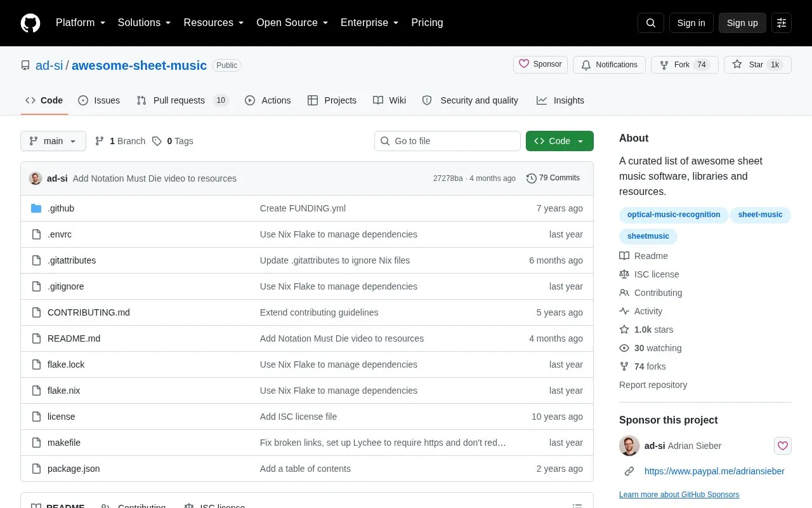
Task: View 74 forks
Action: 643,366
